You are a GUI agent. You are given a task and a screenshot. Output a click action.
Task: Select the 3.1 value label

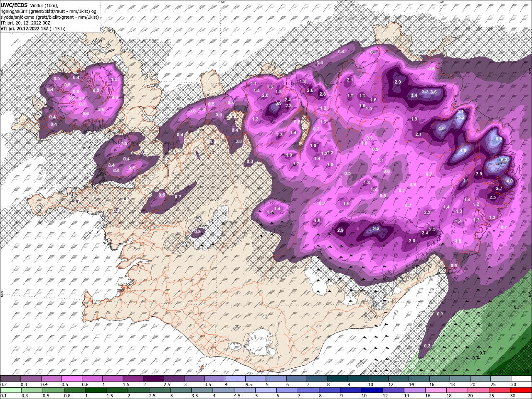pyautogui.click(x=466, y=180)
